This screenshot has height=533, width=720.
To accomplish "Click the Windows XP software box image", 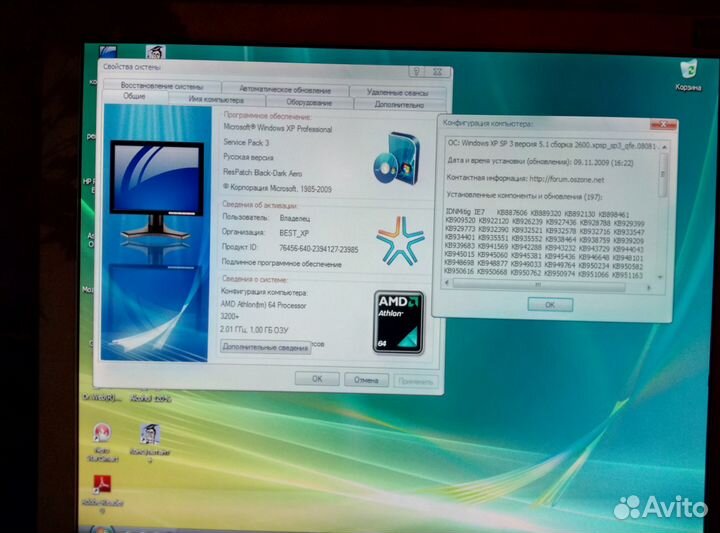I will point(397,158).
